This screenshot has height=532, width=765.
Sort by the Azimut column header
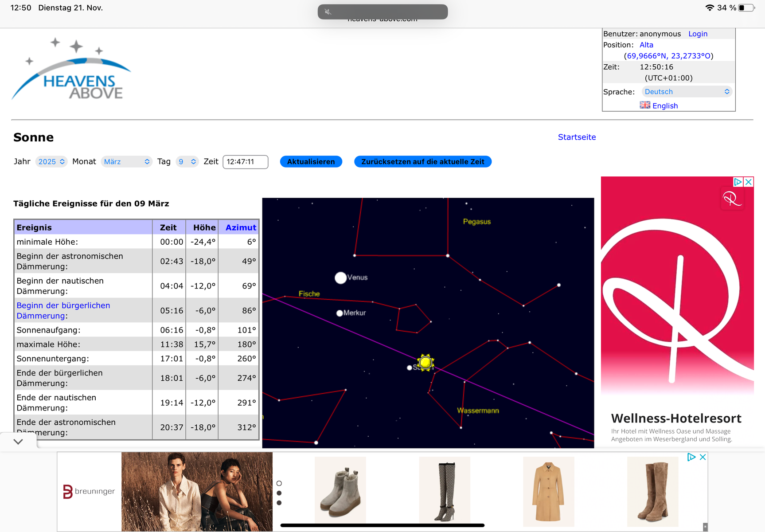click(241, 227)
